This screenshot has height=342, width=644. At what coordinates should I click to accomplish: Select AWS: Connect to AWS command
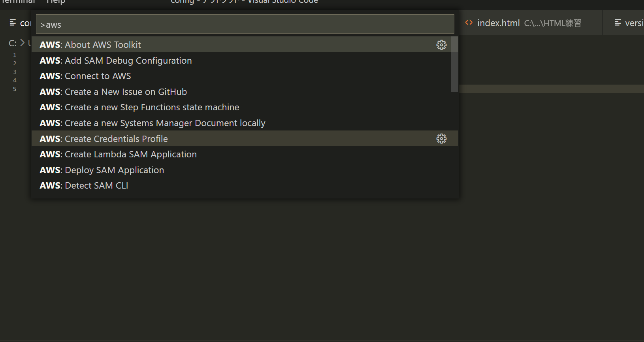[245, 76]
